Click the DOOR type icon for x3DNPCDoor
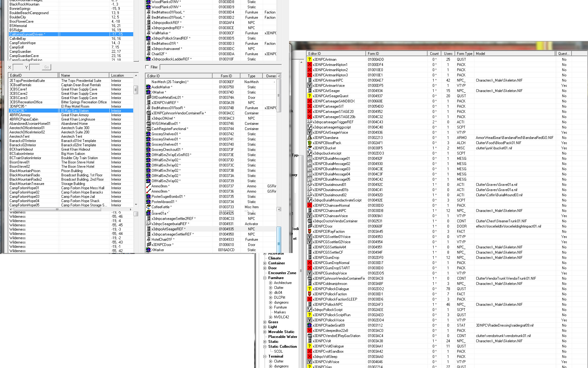Viewport: 588px width, 368px height. [x=309, y=226]
